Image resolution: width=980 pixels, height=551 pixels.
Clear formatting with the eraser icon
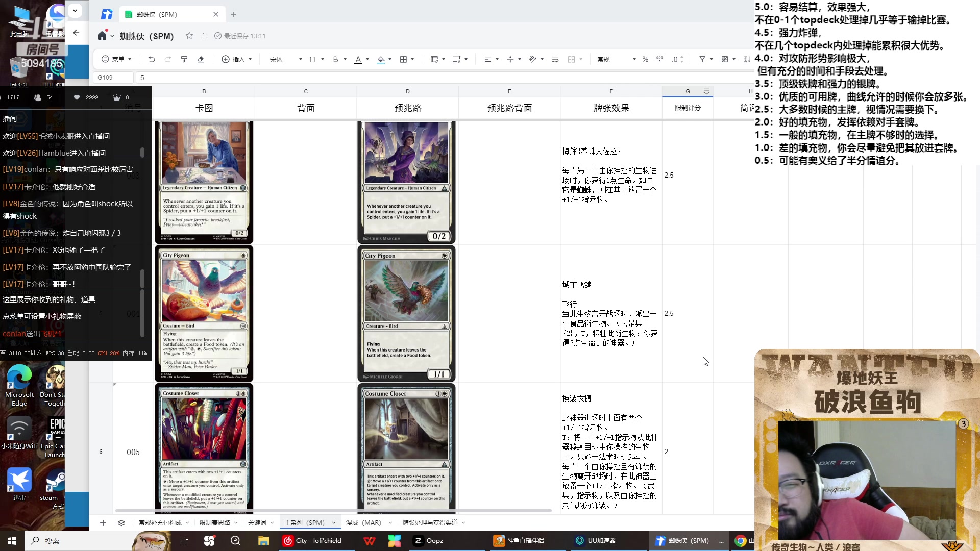[201, 59]
